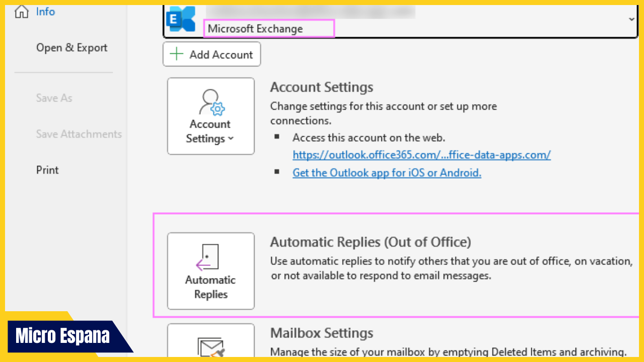Click the Save Attachments entry

point(79,134)
